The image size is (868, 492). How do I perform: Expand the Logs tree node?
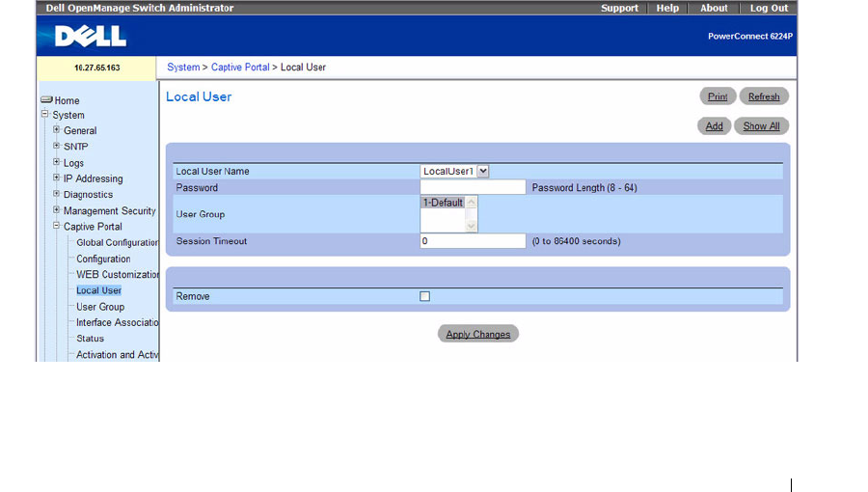pos(57,162)
